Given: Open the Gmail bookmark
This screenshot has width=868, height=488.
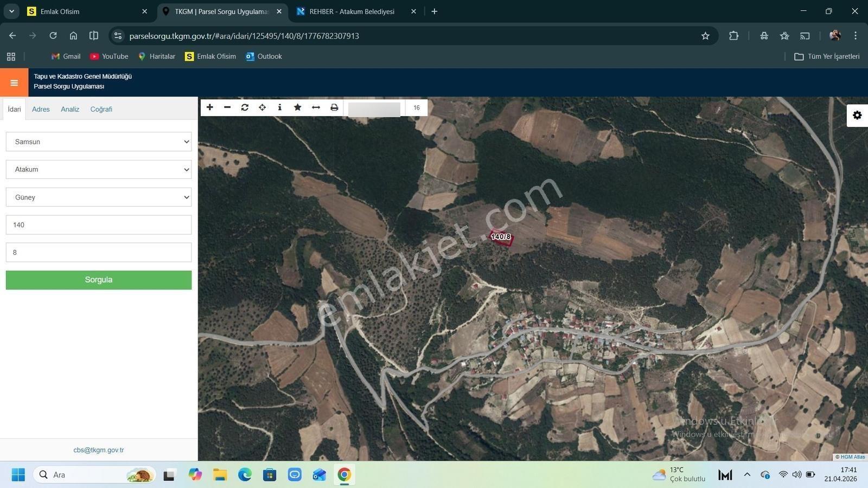Looking at the screenshot, I should pyautogui.click(x=66, y=56).
